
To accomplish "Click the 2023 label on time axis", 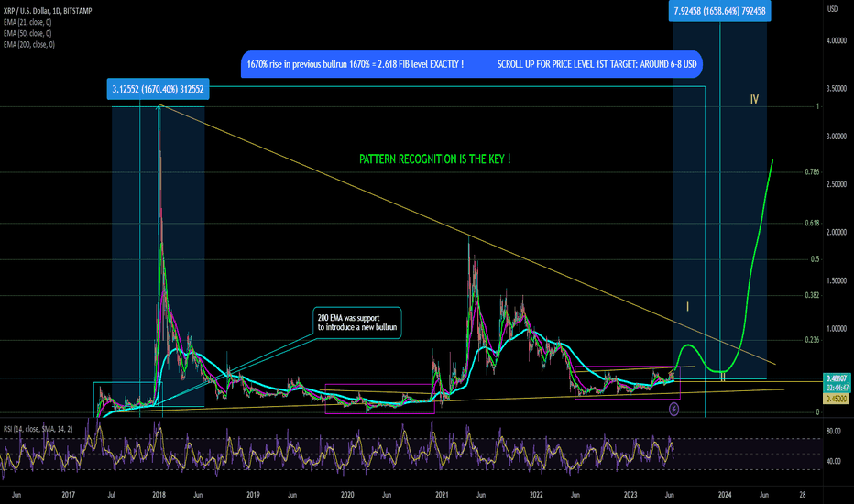I will (x=630, y=495).
